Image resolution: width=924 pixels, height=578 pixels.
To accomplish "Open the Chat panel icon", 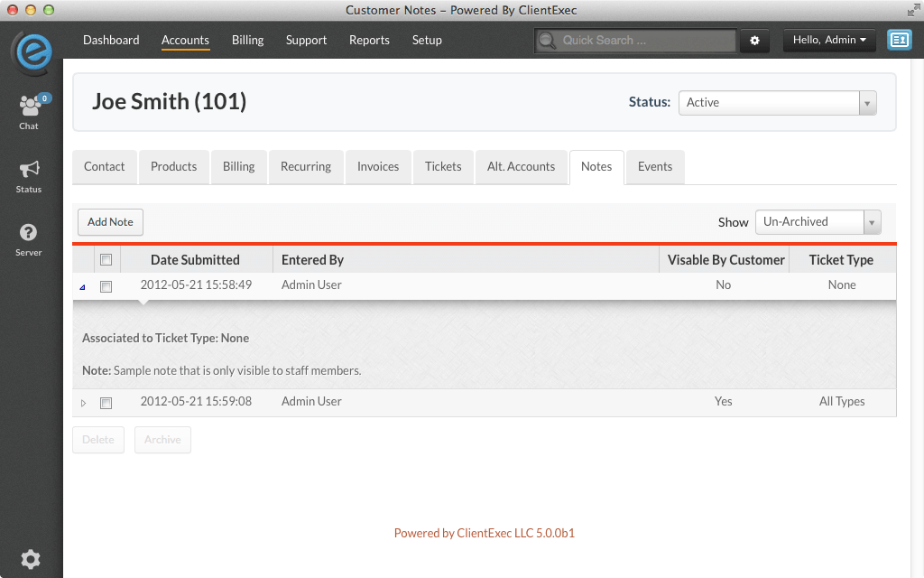I will coord(29,107).
